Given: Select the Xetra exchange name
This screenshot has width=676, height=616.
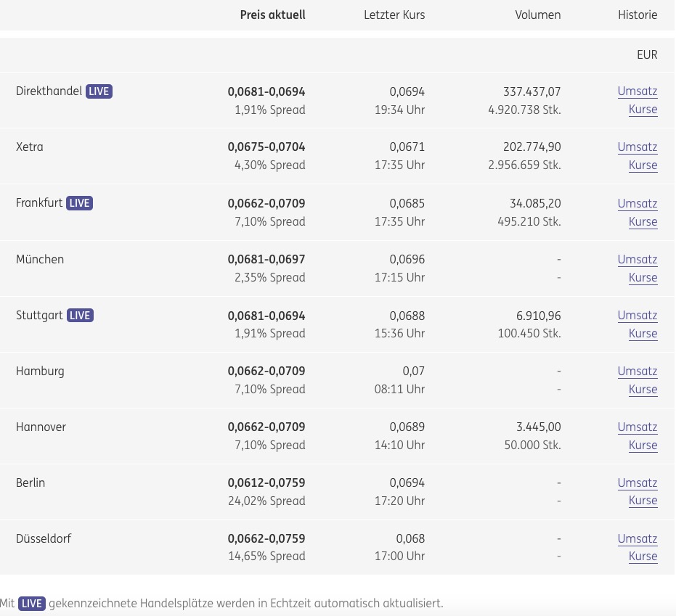Looking at the screenshot, I should pyautogui.click(x=30, y=147).
